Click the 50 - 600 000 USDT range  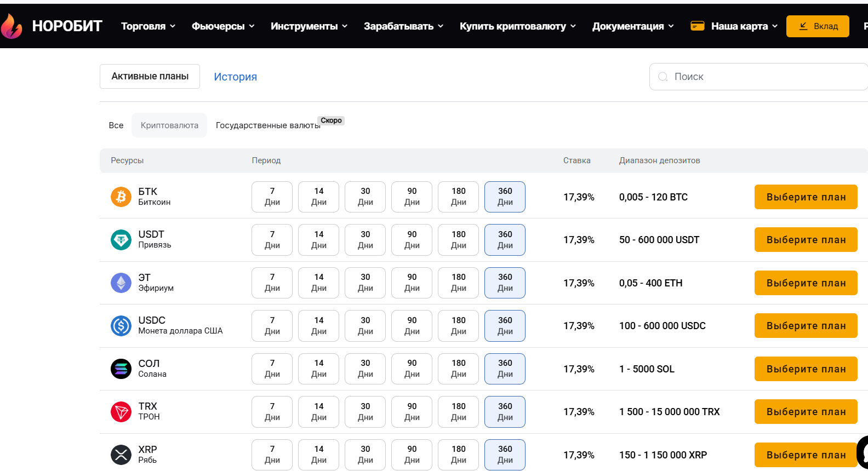pyautogui.click(x=659, y=240)
